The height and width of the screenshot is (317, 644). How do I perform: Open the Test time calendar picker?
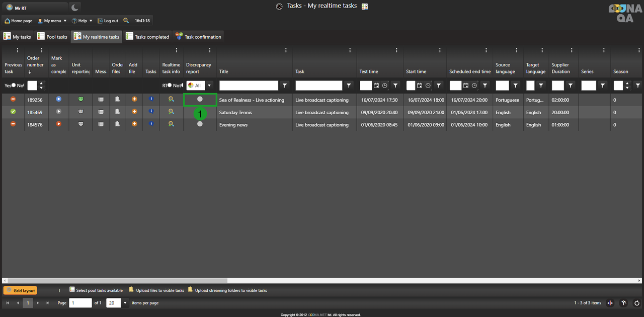coord(376,86)
